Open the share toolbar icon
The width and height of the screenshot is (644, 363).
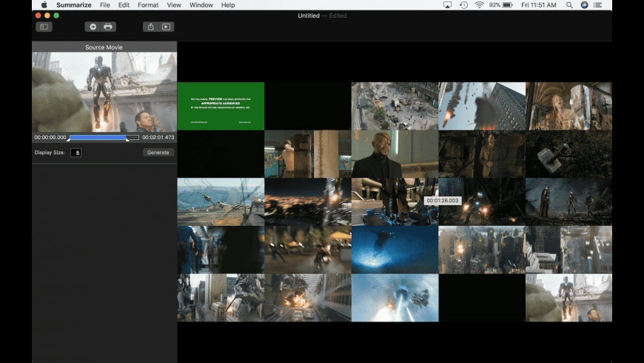click(x=151, y=27)
